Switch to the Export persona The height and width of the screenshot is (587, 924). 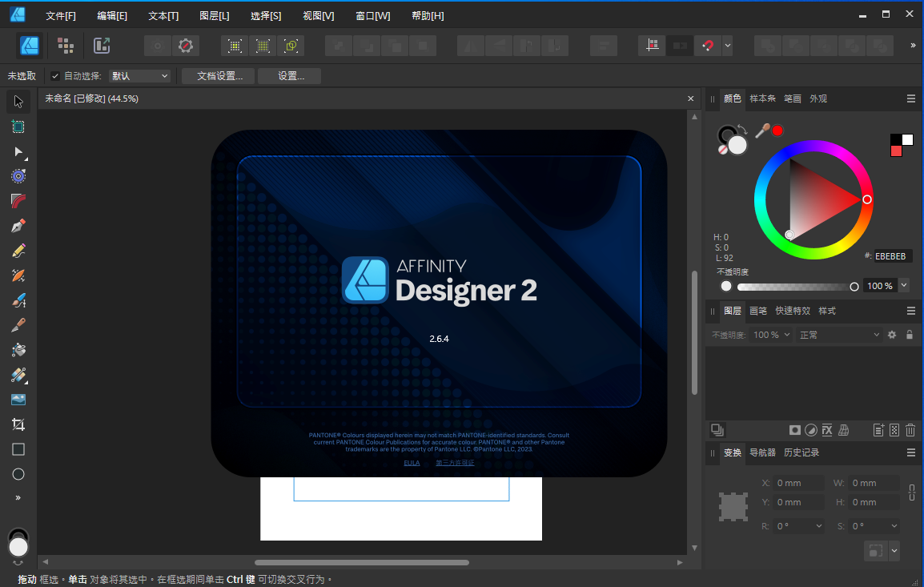pyautogui.click(x=102, y=46)
